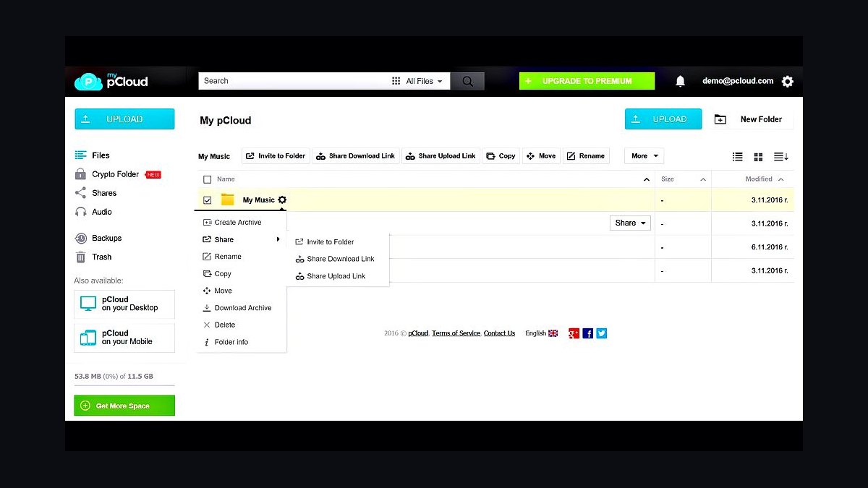Screen dimensions: 868x488
Task: Click the Twitter icon in footer
Action: point(601,333)
